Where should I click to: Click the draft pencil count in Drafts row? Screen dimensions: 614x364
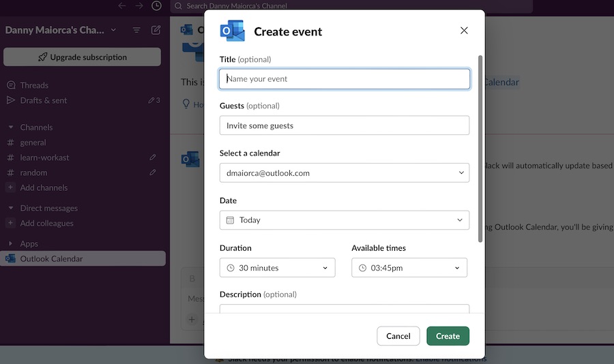(x=154, y=101)
